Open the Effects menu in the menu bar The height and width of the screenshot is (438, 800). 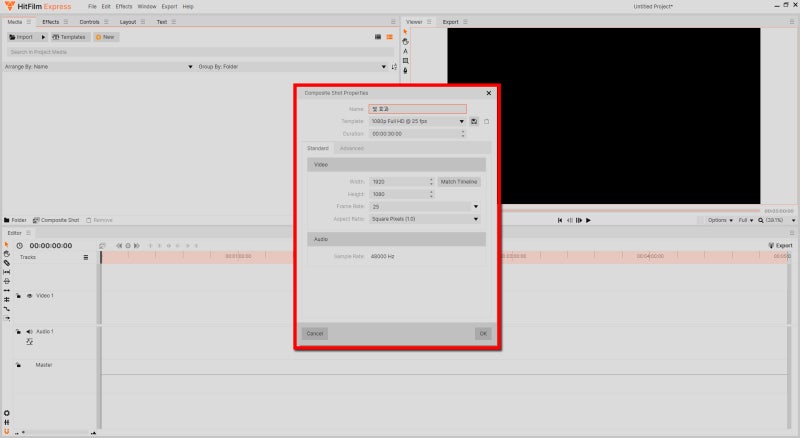click(x=123, y=7)
